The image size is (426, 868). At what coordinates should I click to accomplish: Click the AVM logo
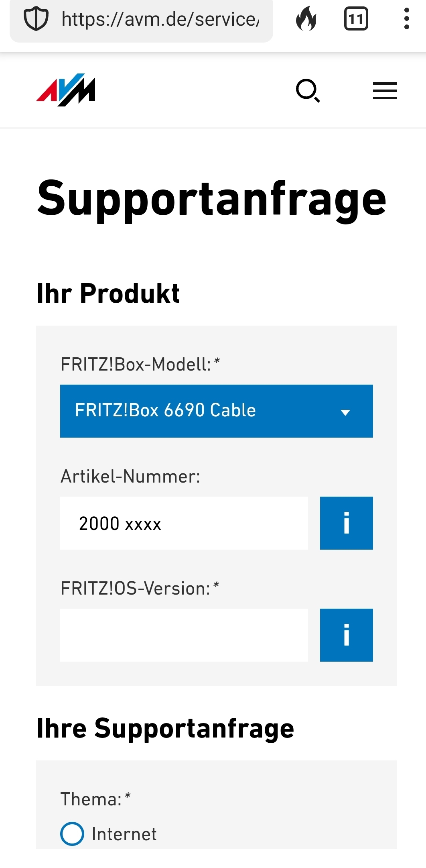point(66,90)
